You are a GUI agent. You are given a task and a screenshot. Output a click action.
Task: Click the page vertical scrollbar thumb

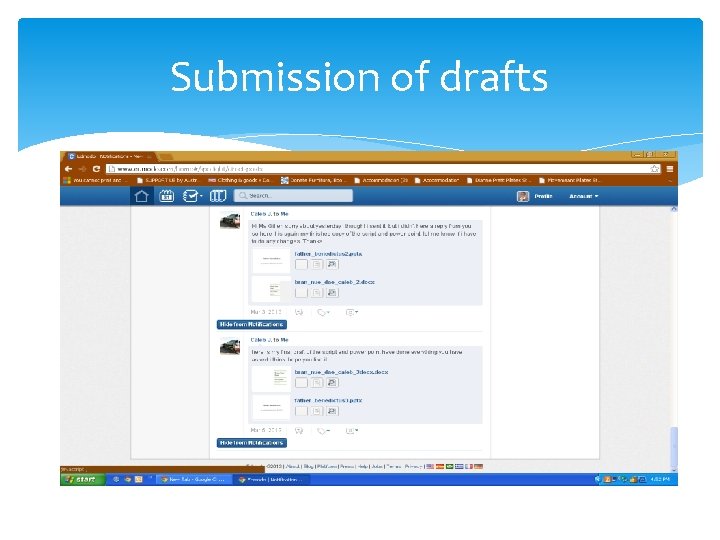(674, 446)
